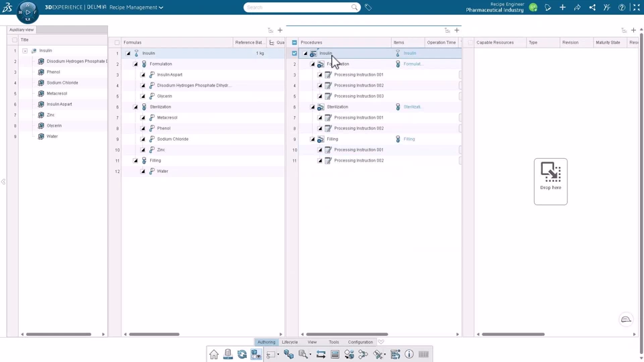644x362 pixels.
Task: Click the information icon in bottom toolbar
Action: pyautogui.click(x=409, y=354)
